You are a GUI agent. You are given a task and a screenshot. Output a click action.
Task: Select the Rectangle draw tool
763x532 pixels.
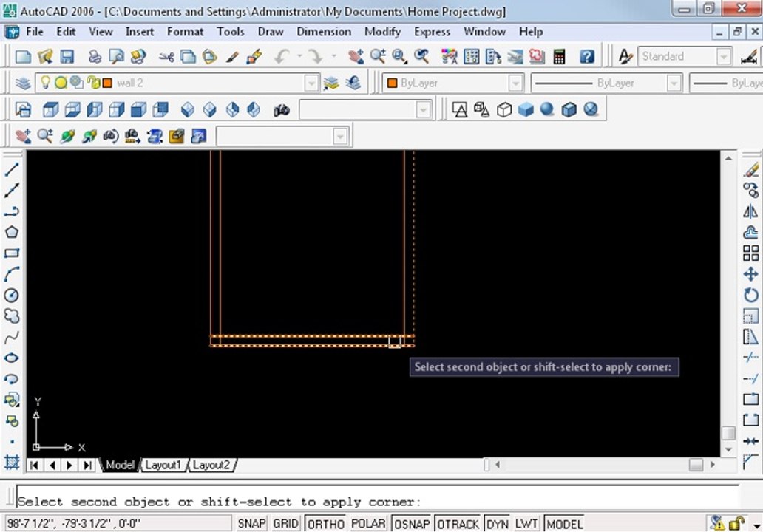12,253
